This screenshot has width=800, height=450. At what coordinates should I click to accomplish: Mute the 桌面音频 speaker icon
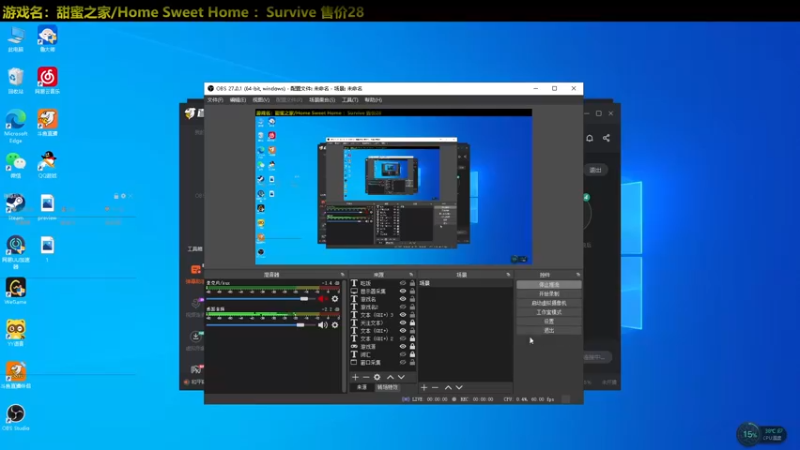click(x=322, y=325)
